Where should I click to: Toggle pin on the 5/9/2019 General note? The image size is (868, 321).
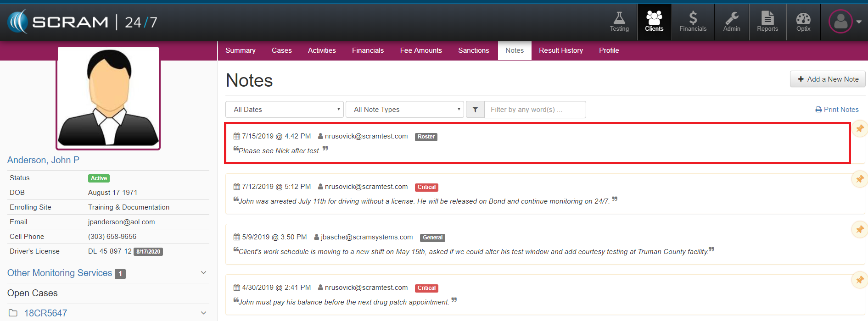[860, 229]
